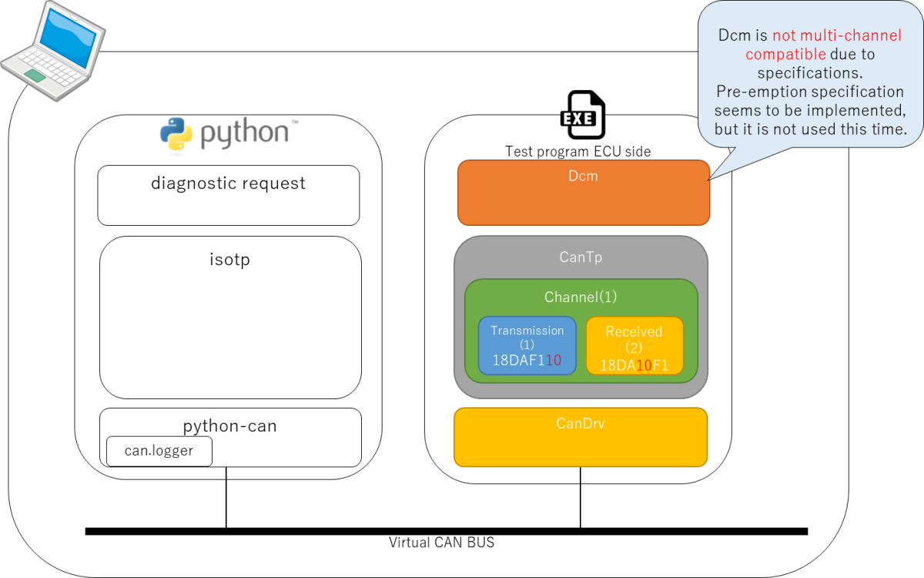The width and height of the screenshot is (924, 578).
Task: Click the laptop computer icon
Action: coord(52,46)
